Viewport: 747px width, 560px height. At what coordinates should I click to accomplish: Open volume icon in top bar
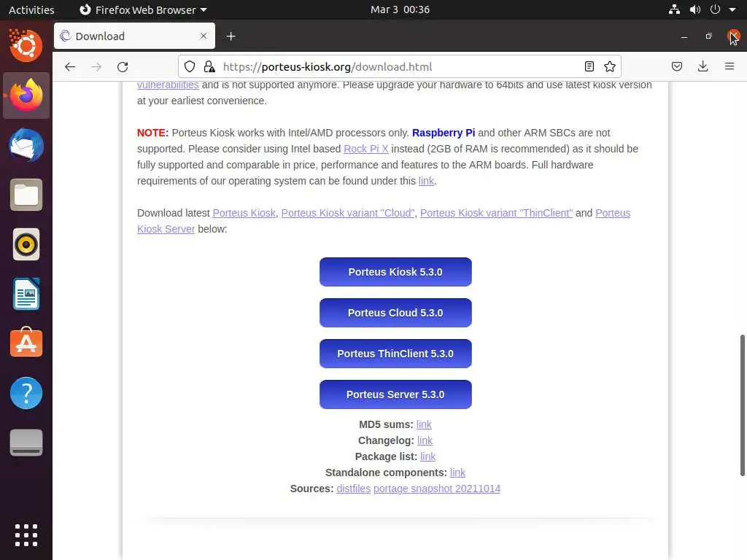695,9
